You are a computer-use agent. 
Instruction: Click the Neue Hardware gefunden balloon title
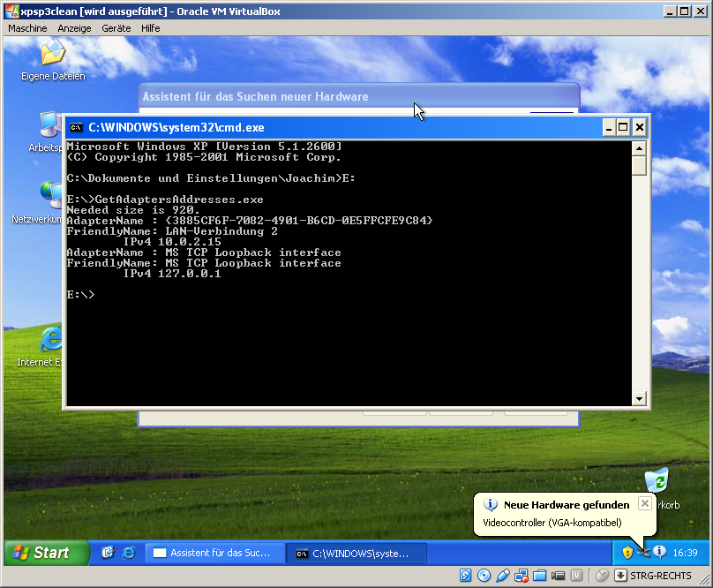click(x=567, y=505)
